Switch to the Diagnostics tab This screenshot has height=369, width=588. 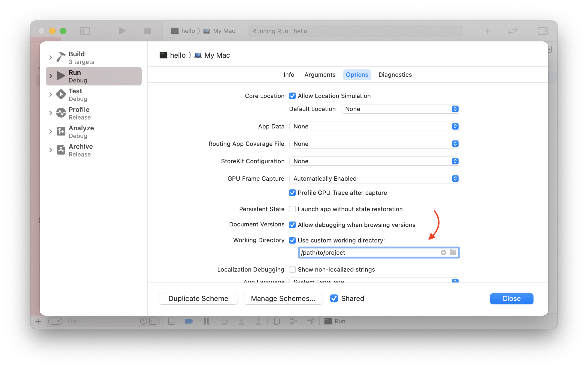[x=395, y=75]
